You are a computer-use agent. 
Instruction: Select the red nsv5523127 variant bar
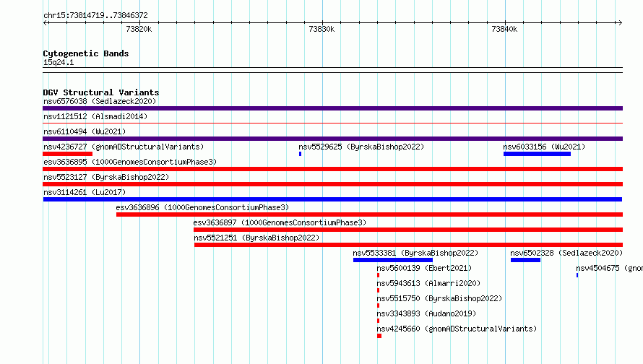[x=332, y=184]
